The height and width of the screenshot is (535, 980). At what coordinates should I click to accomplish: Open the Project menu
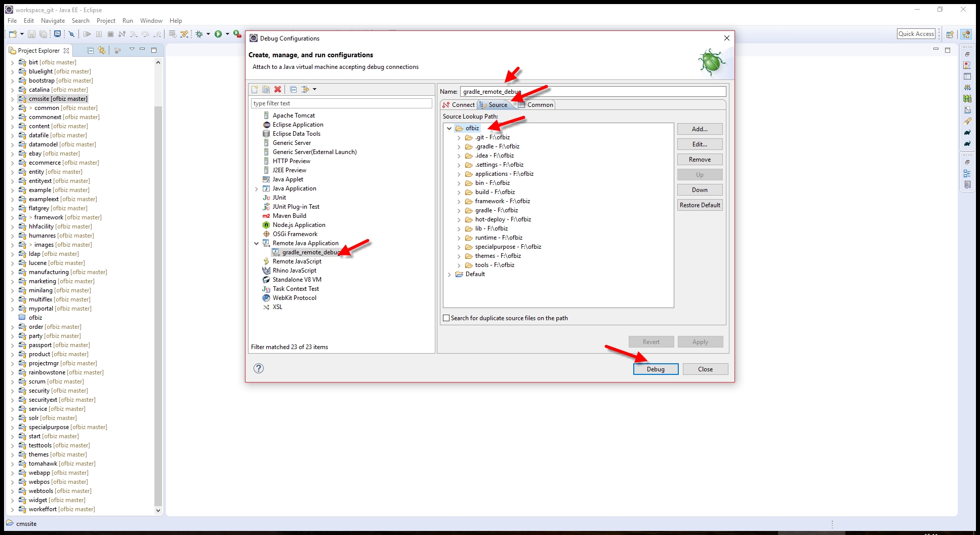106,21
